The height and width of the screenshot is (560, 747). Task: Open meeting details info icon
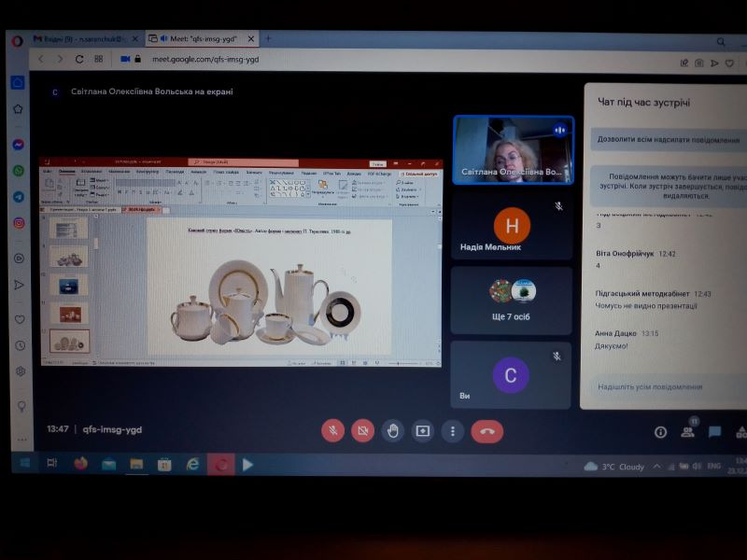pos(660,432)
